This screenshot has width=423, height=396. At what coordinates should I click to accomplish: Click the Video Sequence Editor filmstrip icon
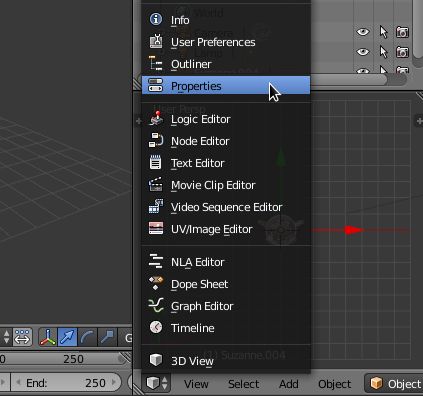point(156,206)
